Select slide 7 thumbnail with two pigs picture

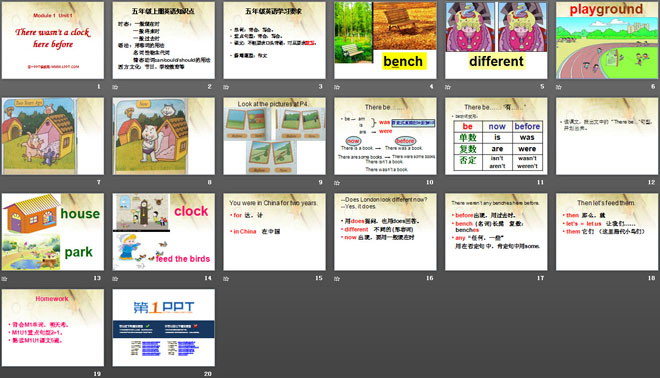point(53,136)
